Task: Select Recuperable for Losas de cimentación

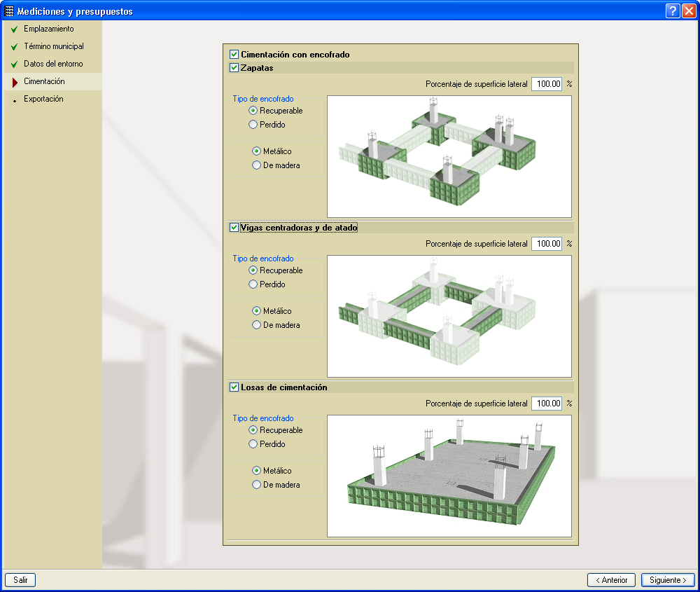Action: [x=253, y=430]
